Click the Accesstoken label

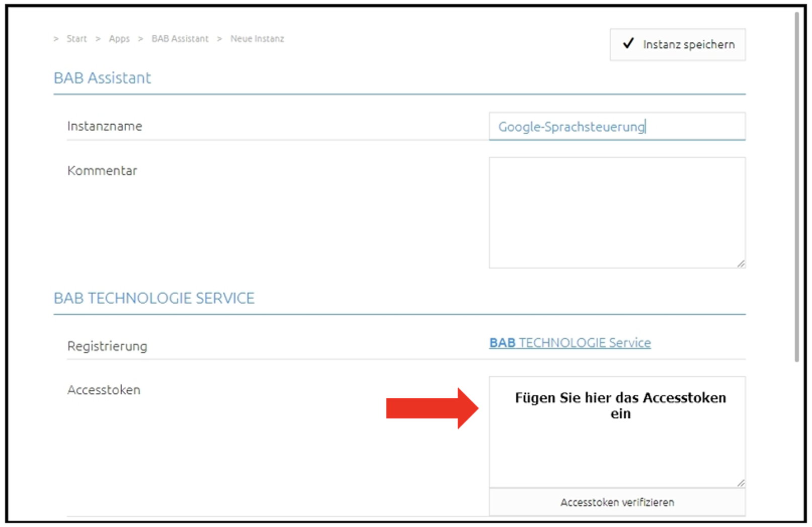tap(104, 390)
